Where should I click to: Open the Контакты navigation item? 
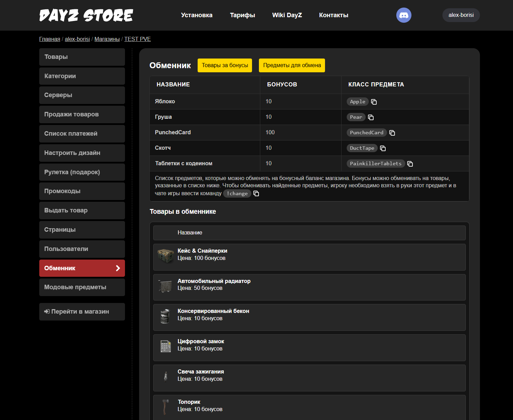point(334,15)
